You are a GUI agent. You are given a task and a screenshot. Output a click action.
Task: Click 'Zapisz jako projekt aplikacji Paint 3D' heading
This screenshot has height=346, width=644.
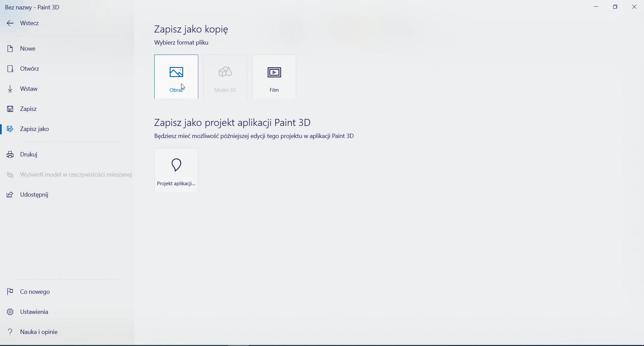coord(232,123)
